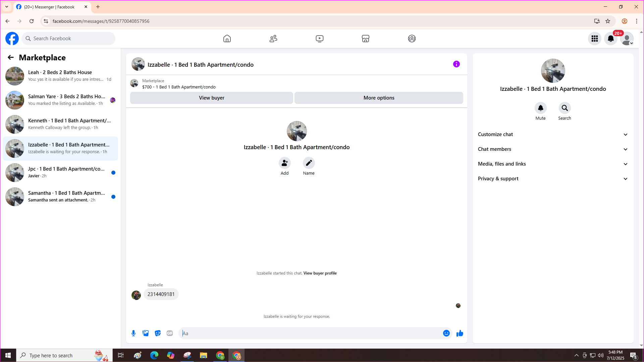Send a thumbs-up like
The image size is (644, 362).
pyautogui.click(x=460, y=333)
